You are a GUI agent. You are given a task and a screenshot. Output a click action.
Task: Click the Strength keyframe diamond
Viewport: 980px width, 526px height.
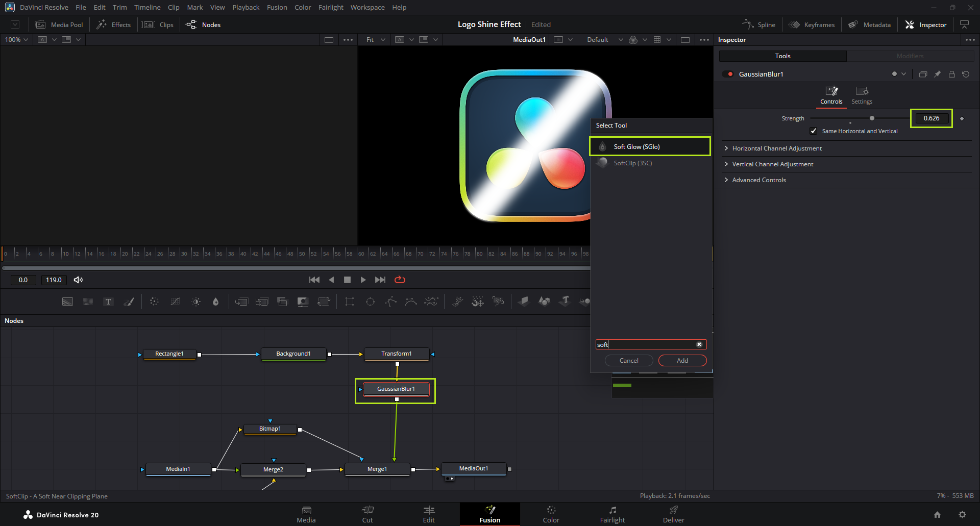coord(962,118)
